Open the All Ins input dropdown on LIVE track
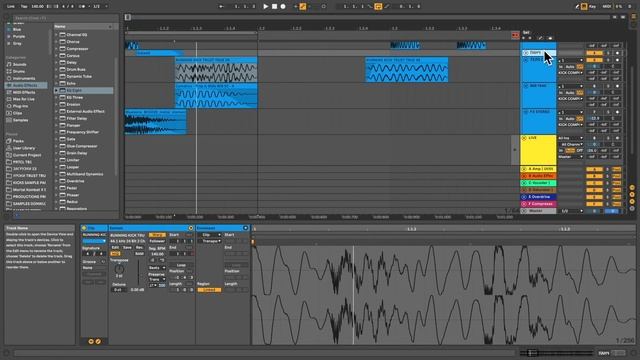The height and width of the screenshot is (360, 640). pyautogui.click(x=571, y=138)
